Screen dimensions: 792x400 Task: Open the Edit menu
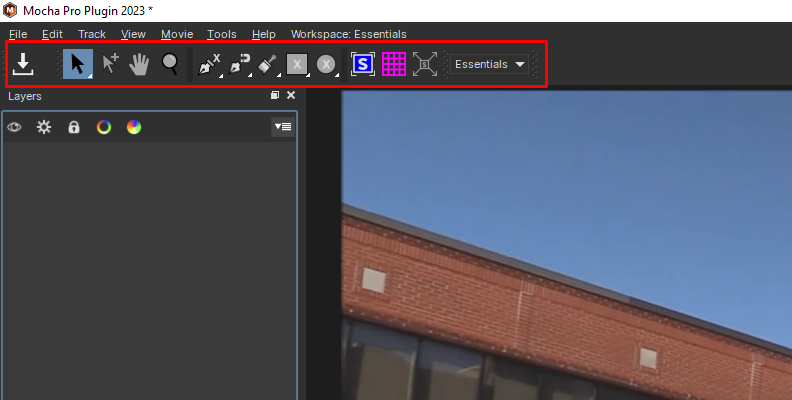[x=52, y=34]
